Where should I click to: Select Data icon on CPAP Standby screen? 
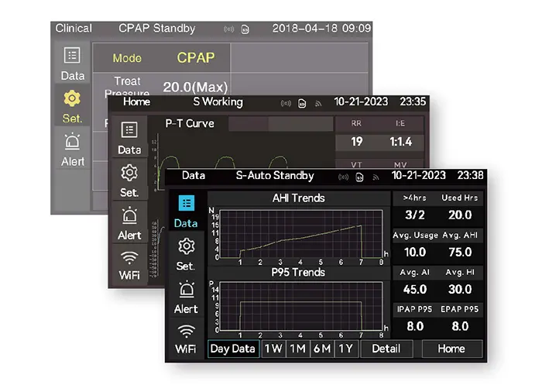tap(73, 63)
